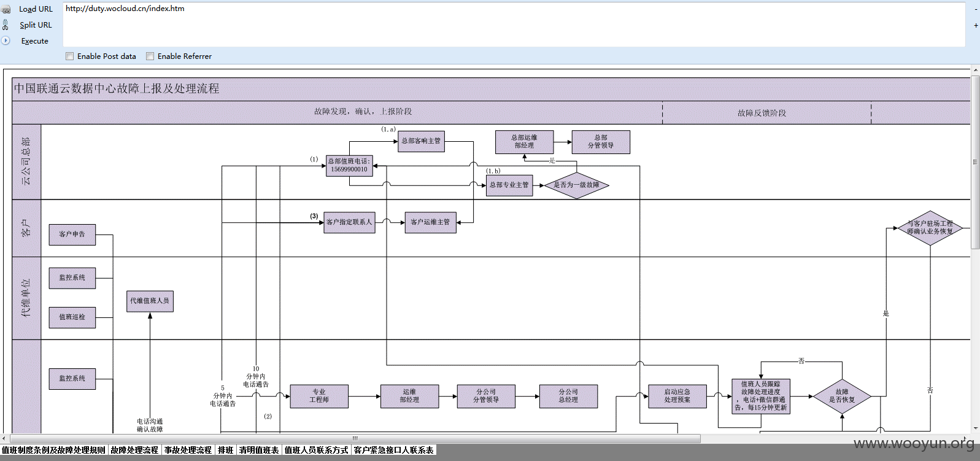Click the Execute play icon

pos(6,41)
